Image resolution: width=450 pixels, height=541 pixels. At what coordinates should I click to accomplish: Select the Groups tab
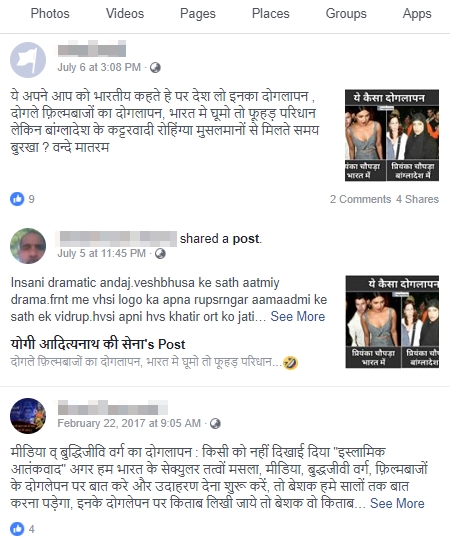point(346,13)
